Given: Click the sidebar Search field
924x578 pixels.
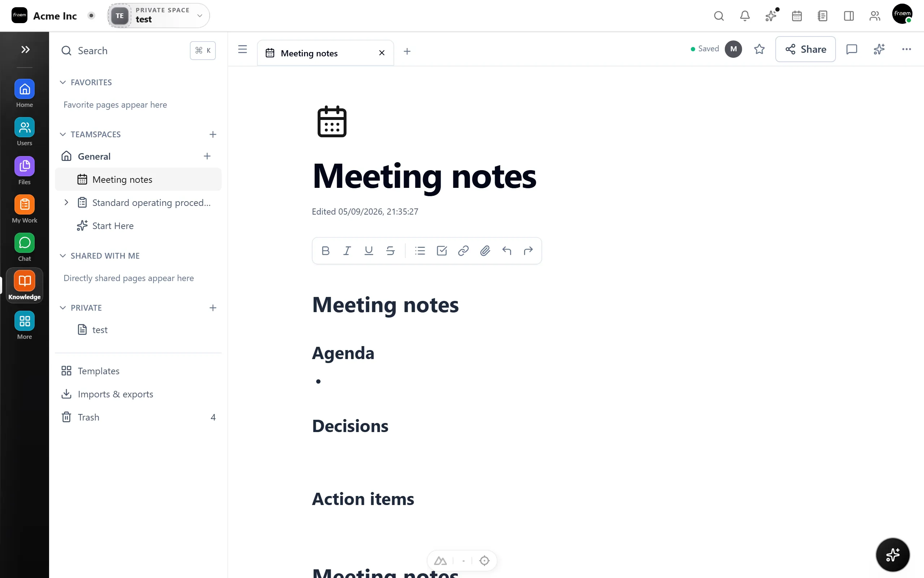Looking at the screenshot, I should click(x=138, y=51).
